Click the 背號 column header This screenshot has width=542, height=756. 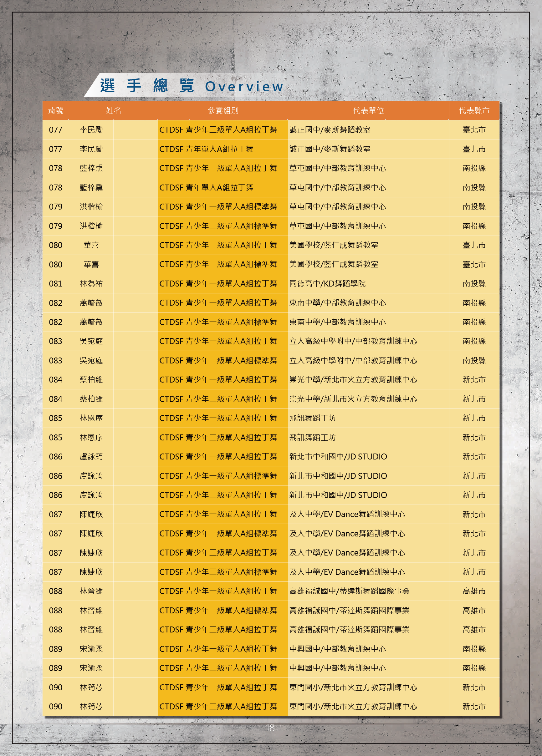(56, 111)
